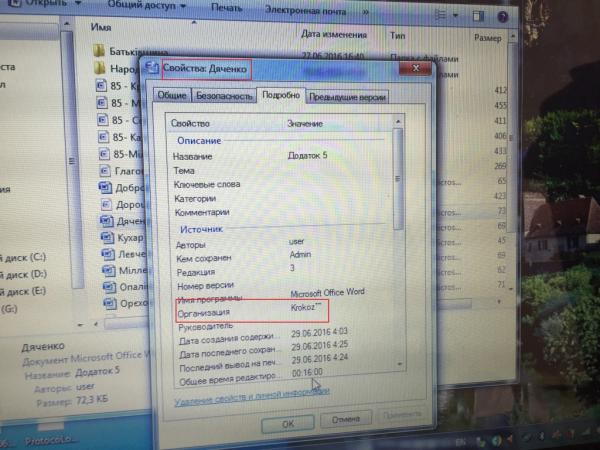The width and height of the screenshot is (600, 450).
Task: Click the Properties dialog title icon
Action: pos(151,68)
